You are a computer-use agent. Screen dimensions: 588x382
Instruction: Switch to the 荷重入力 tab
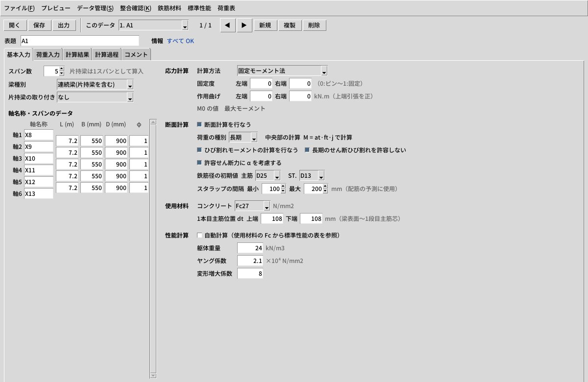pyautogui.click(x=48, y=54)
